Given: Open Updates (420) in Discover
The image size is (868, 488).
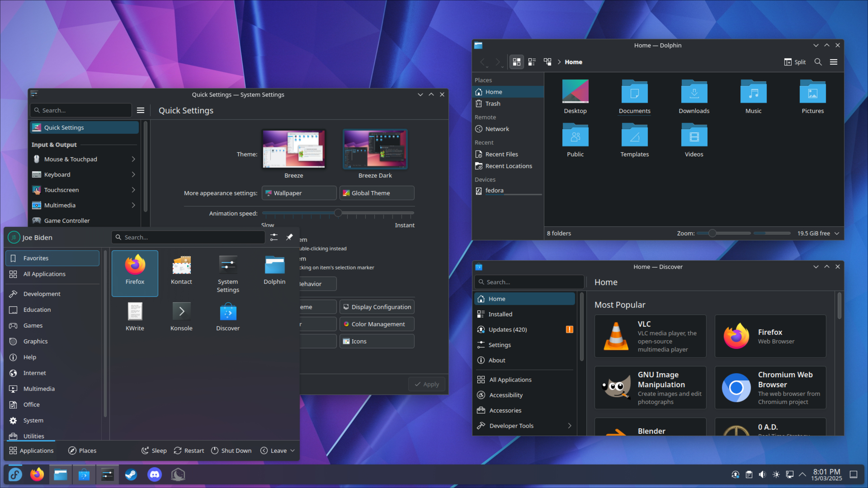Looking at the screenshot, I should 524,329.
